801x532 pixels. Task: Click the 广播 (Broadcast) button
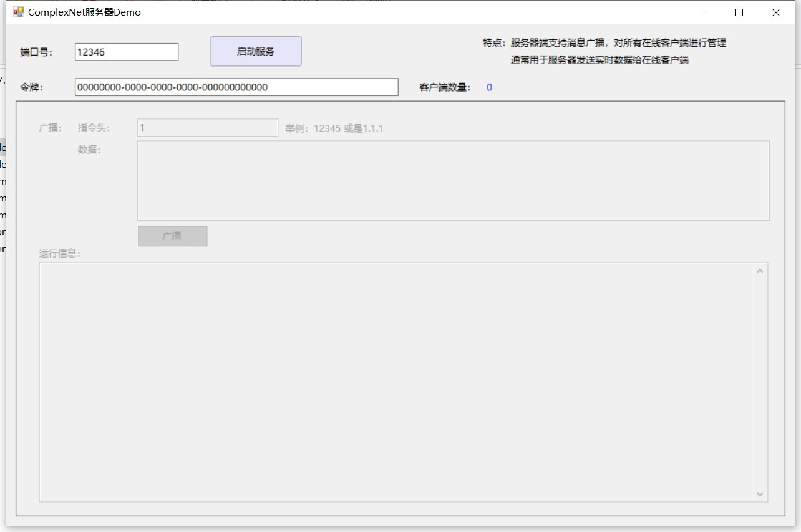coord(172,236)
